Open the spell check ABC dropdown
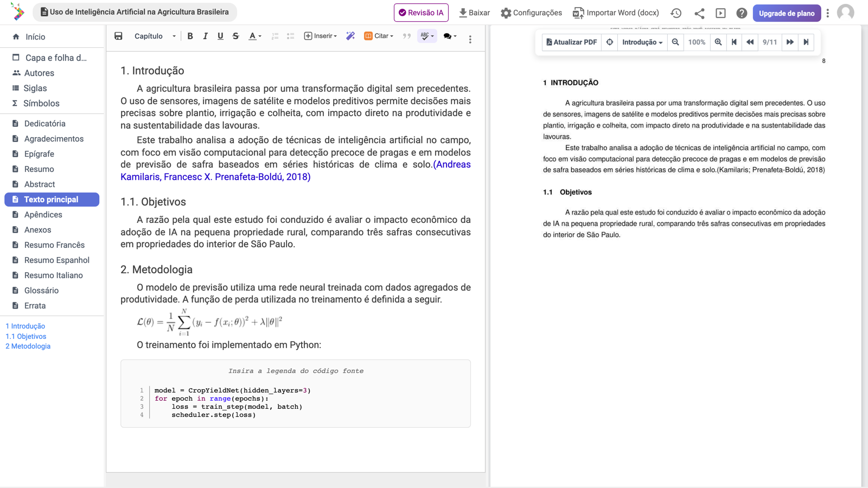This screenshot has height=488, width=868. (427, 36)
